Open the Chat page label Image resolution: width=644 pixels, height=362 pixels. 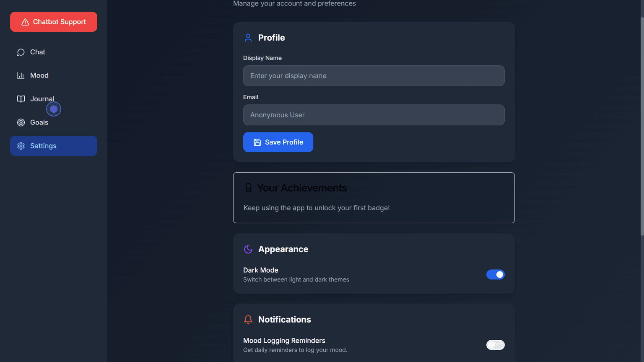[38, 52]
